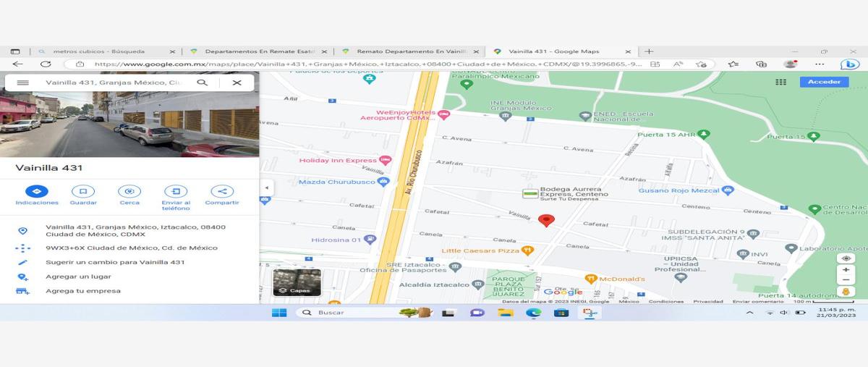868x367 pixels.
Task: Select Sugerir un cambio para Vainilla 431
Action: point(129,262)
